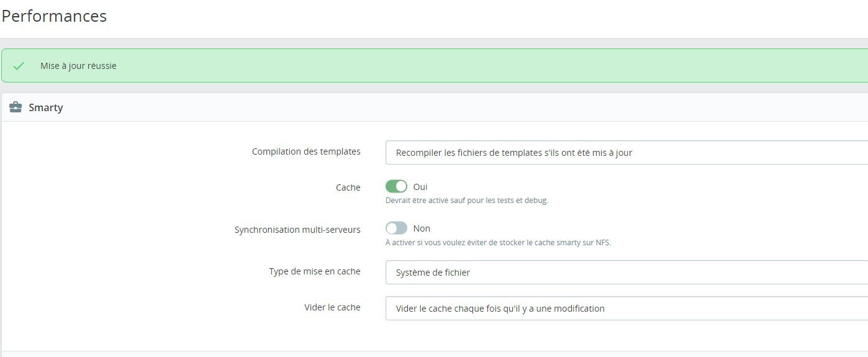Click the 'Mise à jour réussie' message
The image size is (868, 357).
click(78, 66)
